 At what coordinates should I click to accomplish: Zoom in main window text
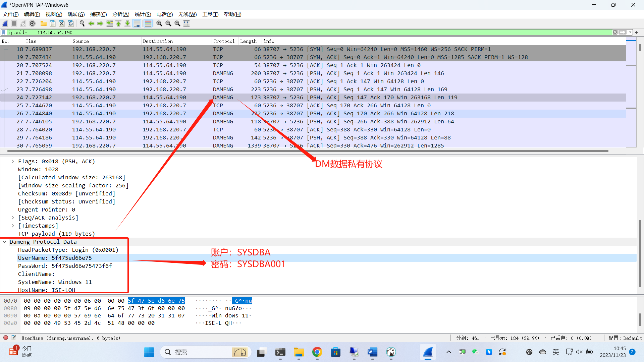click(x=159, y=23)
